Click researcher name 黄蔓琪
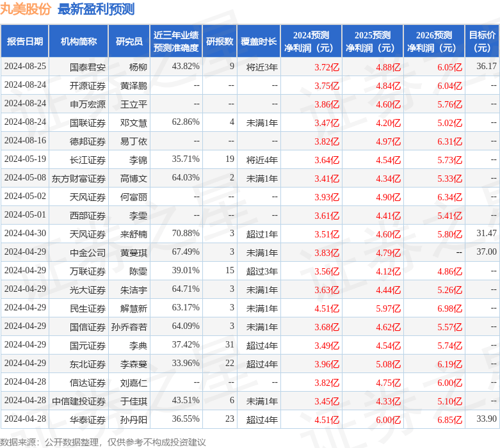 click(134, 252)
